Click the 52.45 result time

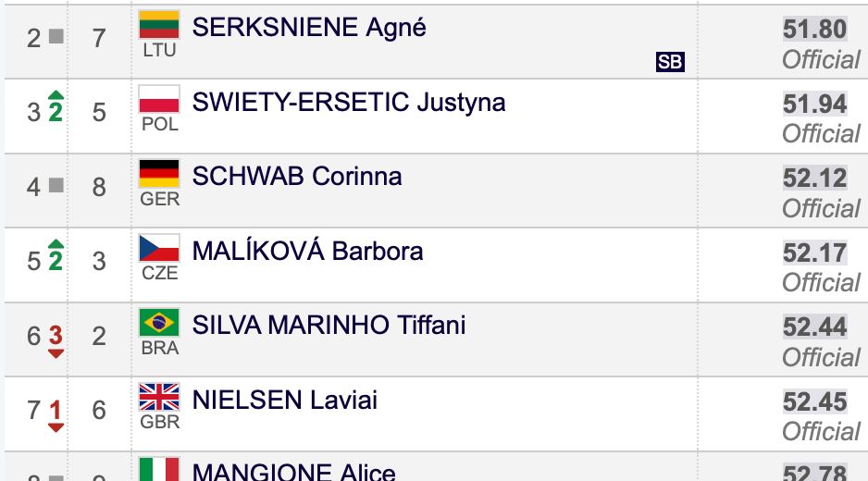tap(814, 401)
